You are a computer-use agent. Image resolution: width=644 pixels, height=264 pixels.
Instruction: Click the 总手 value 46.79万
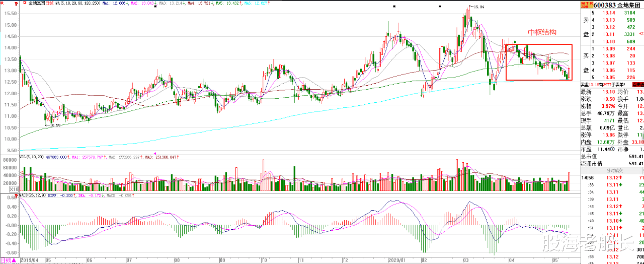[x=606, y=114]
